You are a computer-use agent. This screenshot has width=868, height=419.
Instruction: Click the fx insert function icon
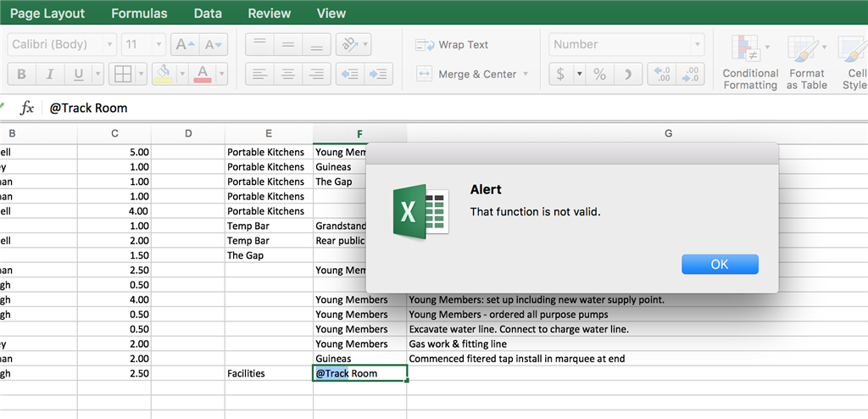(x=26, y=108)
